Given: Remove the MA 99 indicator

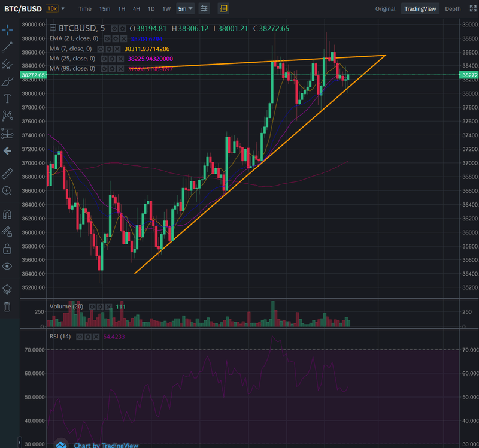Looking at the screenshot, I should tap(121, 69).
